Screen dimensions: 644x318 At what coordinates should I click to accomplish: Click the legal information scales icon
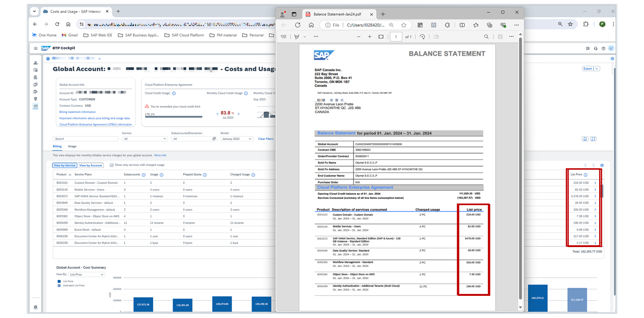35,307
